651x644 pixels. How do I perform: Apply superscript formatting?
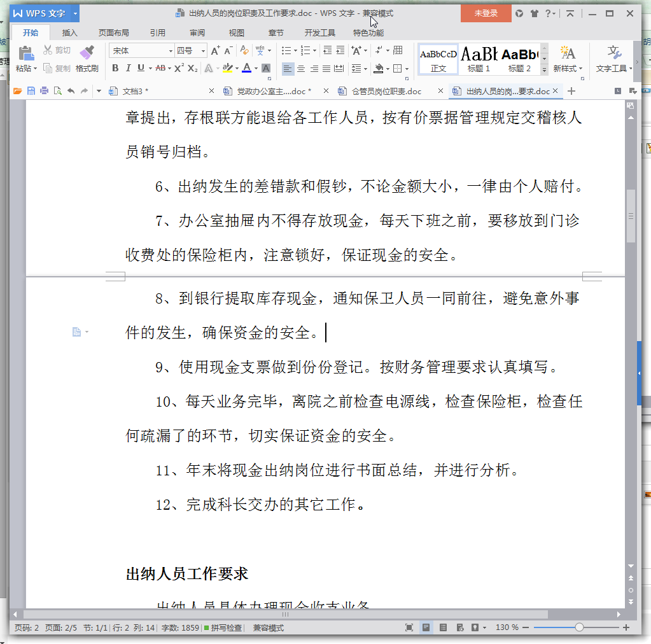click(179, 68)
